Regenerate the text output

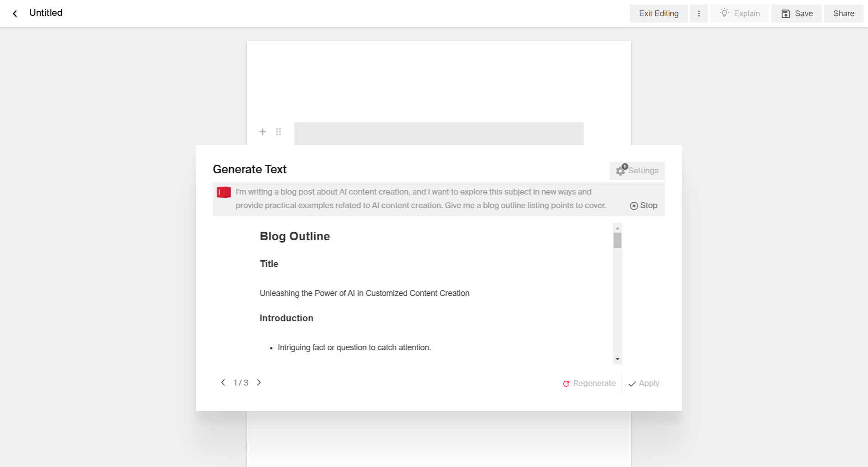[x=589, y=383]
